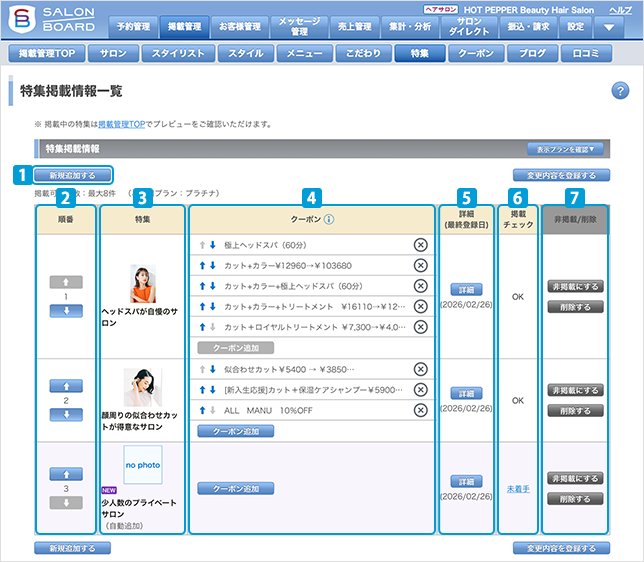This screenshot has width=644, height=562.
Task: Remove カット+カラー+極上ヘッドスパ coupon
Action: [x=421, y=286]
